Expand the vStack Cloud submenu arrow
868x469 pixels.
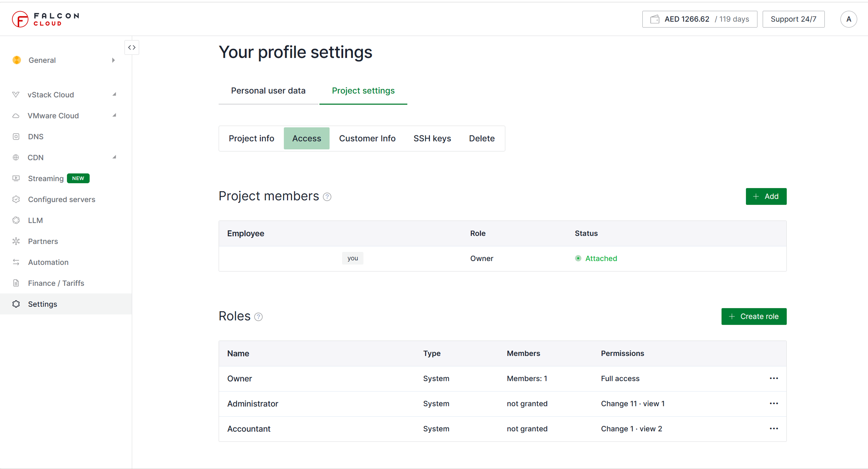coord(114,94)
